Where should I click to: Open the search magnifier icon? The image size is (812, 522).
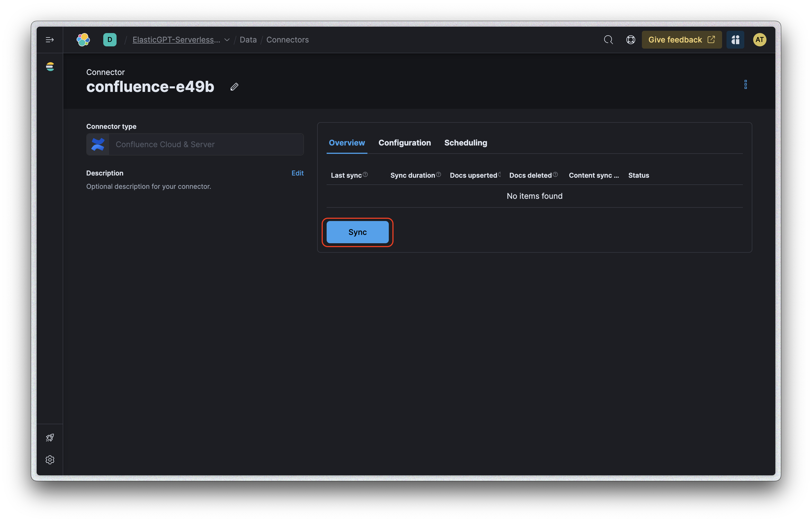[608, 40]
